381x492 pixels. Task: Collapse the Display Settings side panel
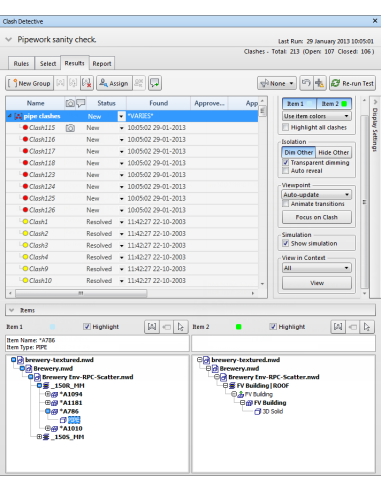pyautogui.click(x=376, y=102)
